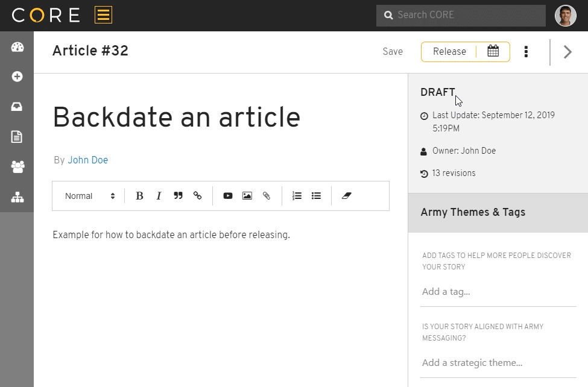The image size is (588, 387).
Task: Click the revisions history icon
Action: tap(424, 174)
